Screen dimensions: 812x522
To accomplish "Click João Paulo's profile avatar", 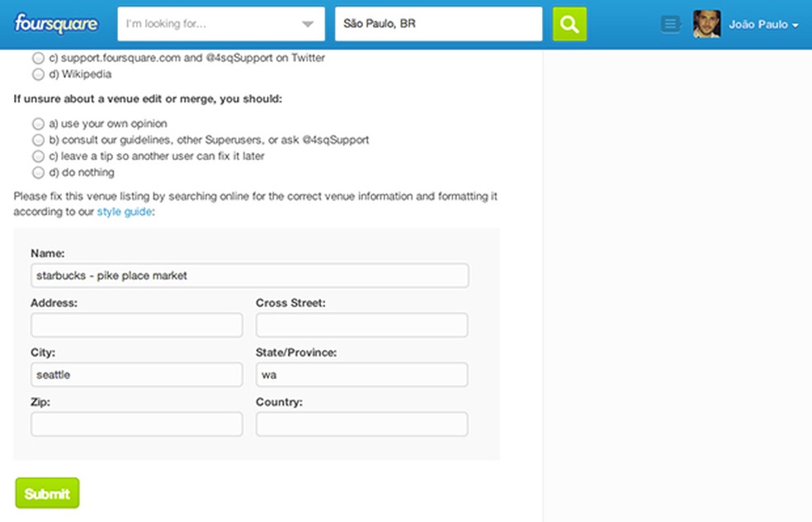I will click(707, 24).
